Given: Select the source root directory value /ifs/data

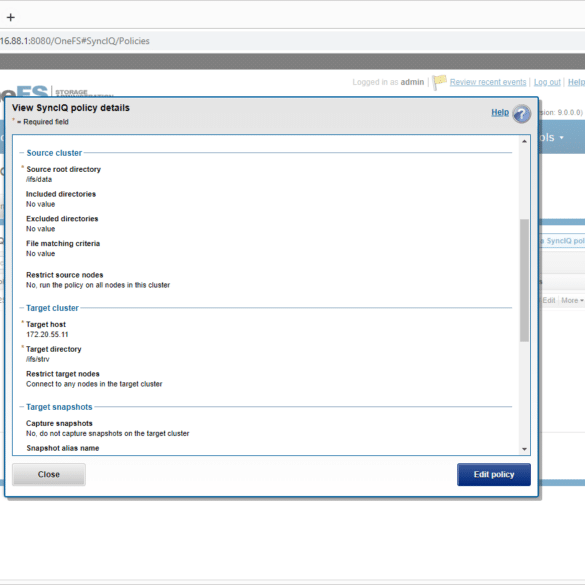Looking at the screenshot, I should click(x=39, y=179).
